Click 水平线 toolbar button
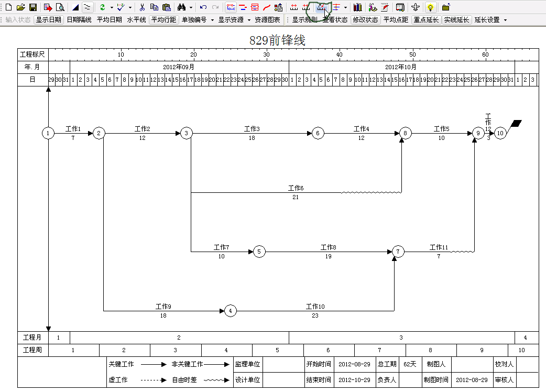This screenshot has height=392, width=546. (136, 20)
